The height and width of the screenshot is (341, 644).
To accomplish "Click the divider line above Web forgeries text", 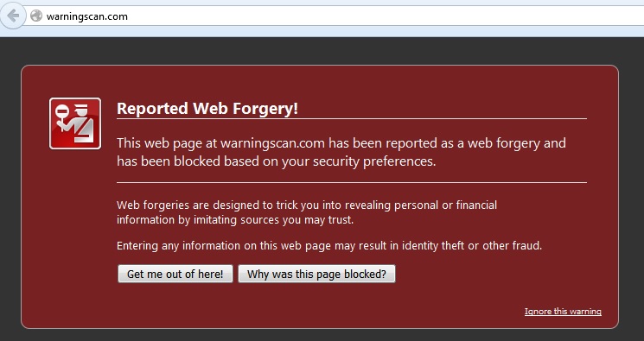I will (352, 182).
